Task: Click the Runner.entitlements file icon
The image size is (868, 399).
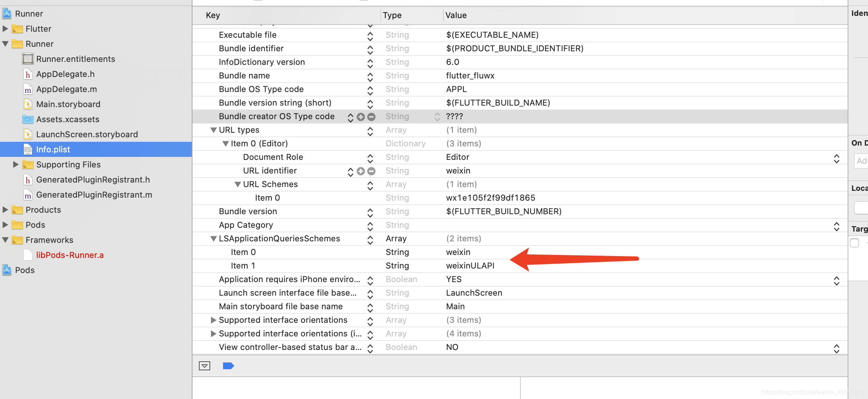Action: click(28, 59)
